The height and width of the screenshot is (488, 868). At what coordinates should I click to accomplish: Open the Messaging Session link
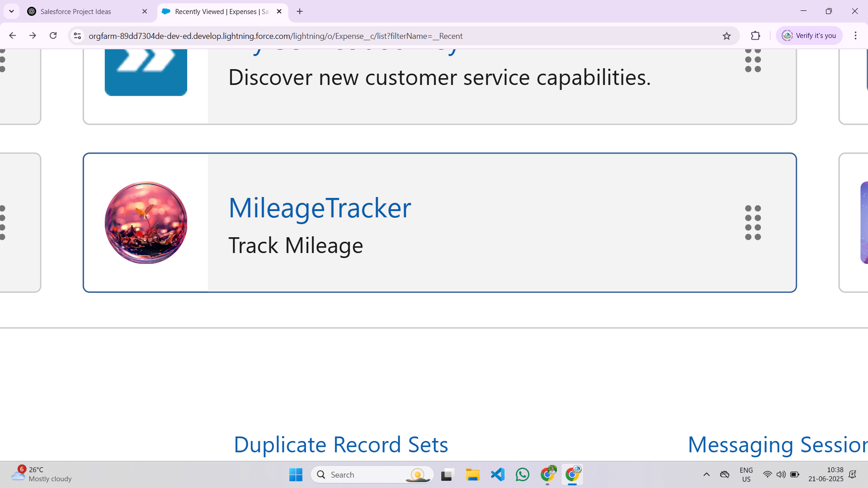777,445
